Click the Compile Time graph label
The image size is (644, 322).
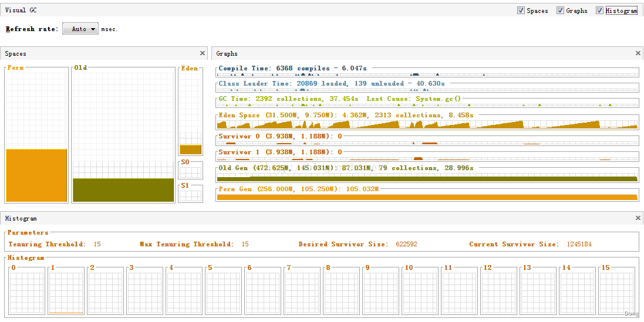pyautogui.click(x=293, y=68)
